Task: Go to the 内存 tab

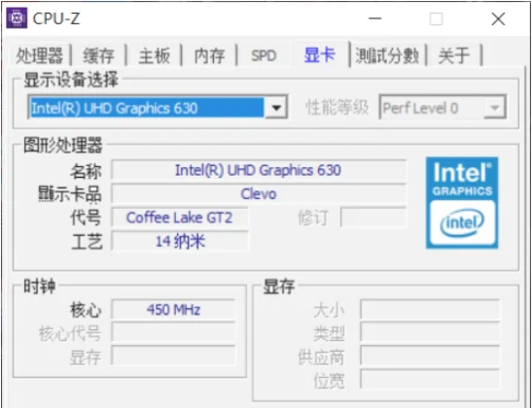Action: [x=209, y=55]
